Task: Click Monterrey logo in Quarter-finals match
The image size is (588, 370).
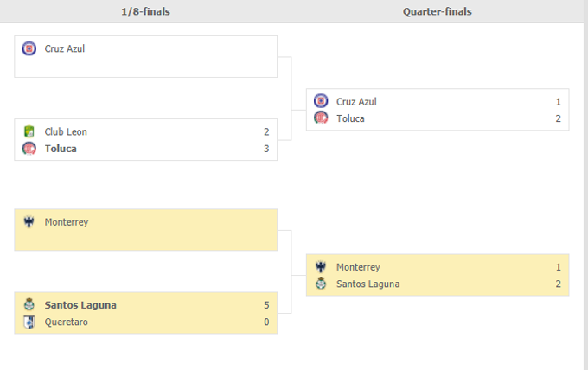Action: point(321,267)
